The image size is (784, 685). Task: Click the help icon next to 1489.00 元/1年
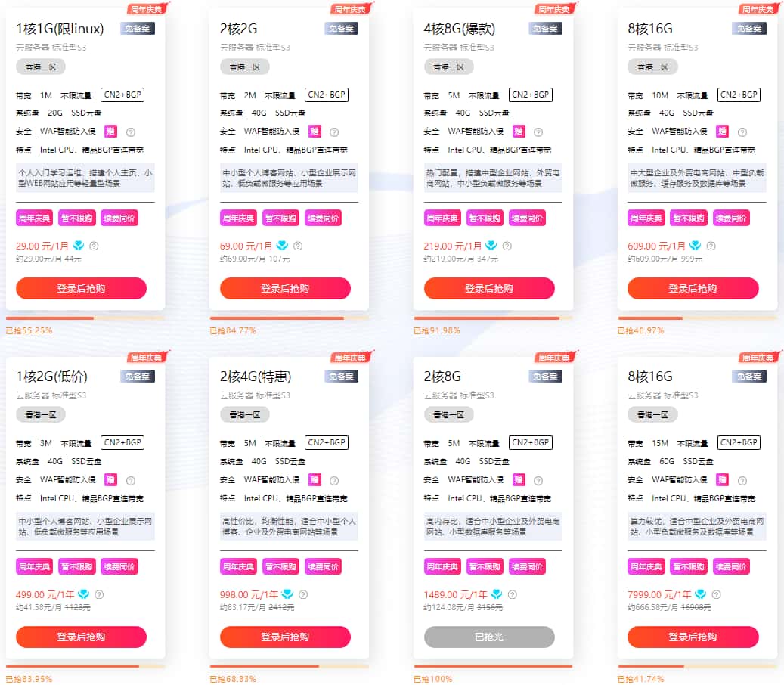point(513,594)
